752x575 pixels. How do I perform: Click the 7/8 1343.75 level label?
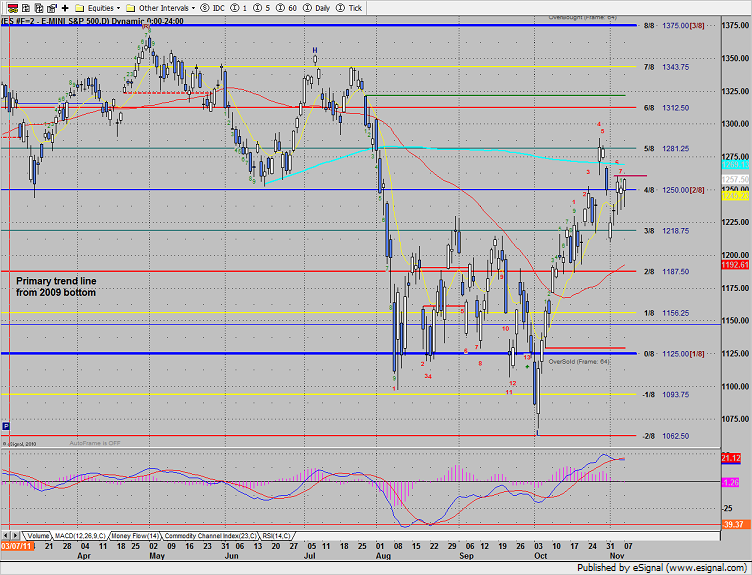point(666,67)
